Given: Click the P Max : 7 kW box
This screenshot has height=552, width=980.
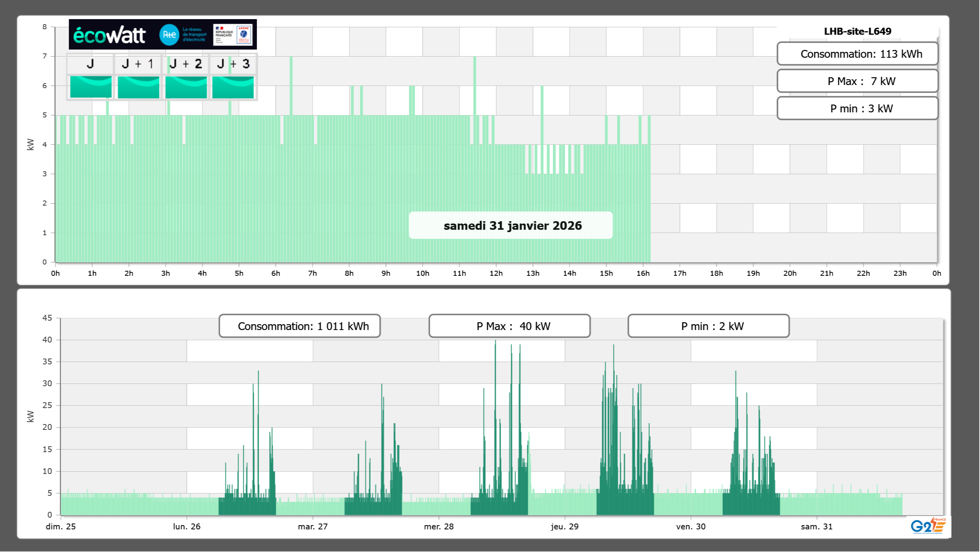Looking at the screenshot, I should tap(857, 81).
